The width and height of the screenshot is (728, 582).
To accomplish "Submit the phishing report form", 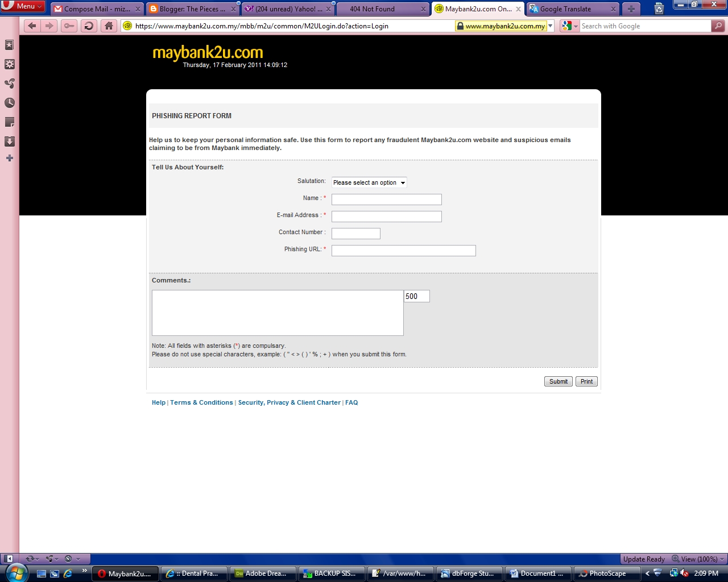I will 559,381.
